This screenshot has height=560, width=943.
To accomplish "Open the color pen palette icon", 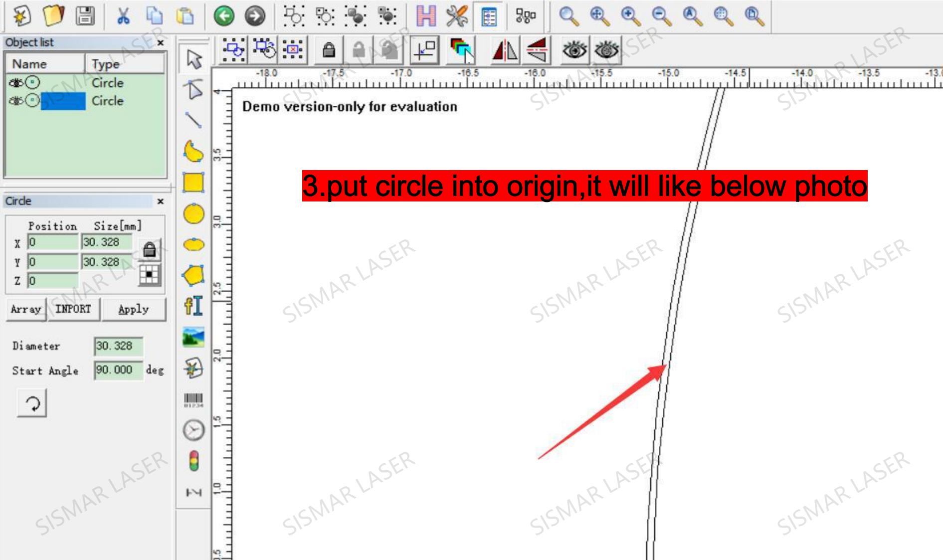I will tap(462, 50).
